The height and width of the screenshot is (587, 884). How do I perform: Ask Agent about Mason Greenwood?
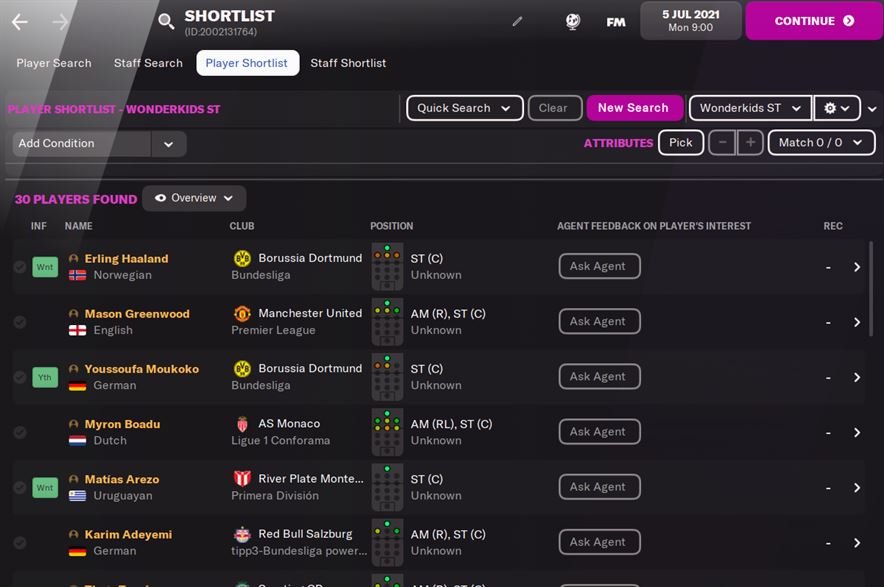coord(599,321)
